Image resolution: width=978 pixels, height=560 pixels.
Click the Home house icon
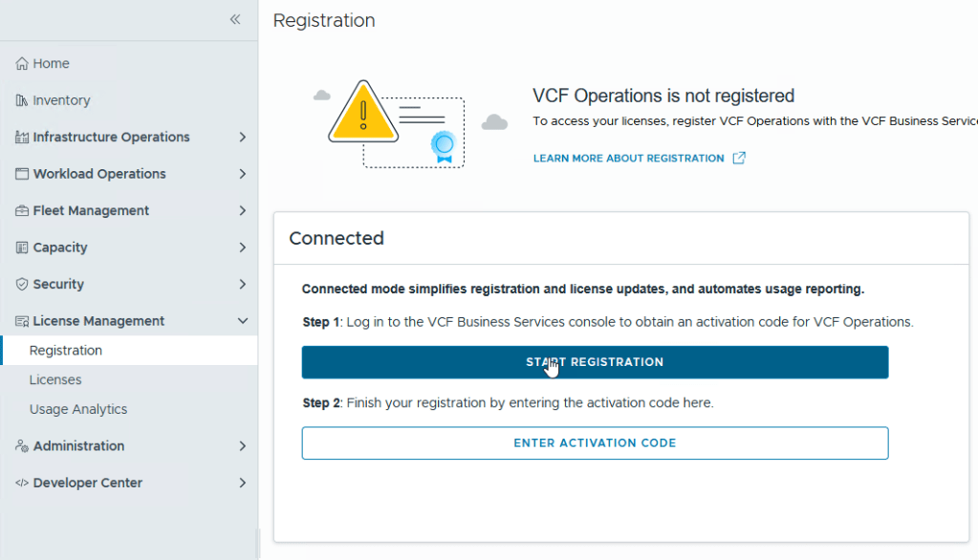22,64
